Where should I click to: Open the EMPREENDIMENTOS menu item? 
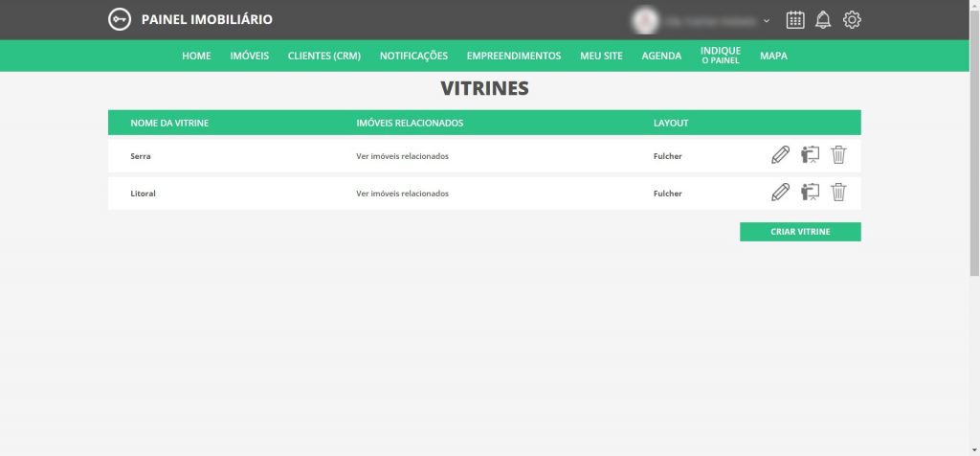tap(513, 56)
